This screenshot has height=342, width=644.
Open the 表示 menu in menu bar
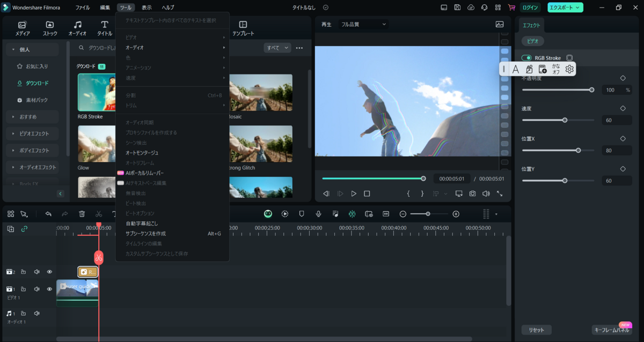coord(147,8)
